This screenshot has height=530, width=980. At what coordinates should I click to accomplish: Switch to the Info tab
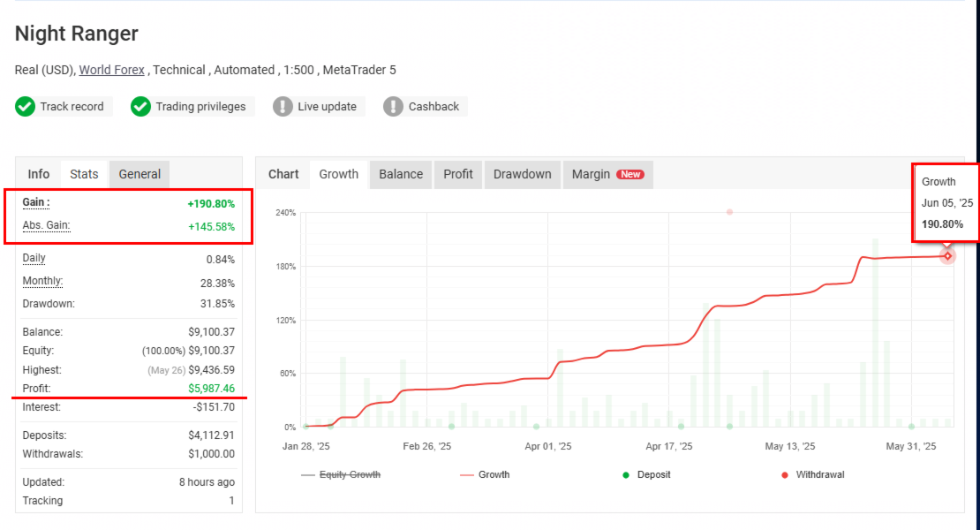click(38, 174)
